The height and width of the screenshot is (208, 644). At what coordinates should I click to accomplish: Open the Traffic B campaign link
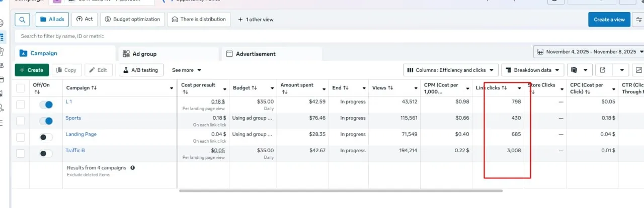75,150
